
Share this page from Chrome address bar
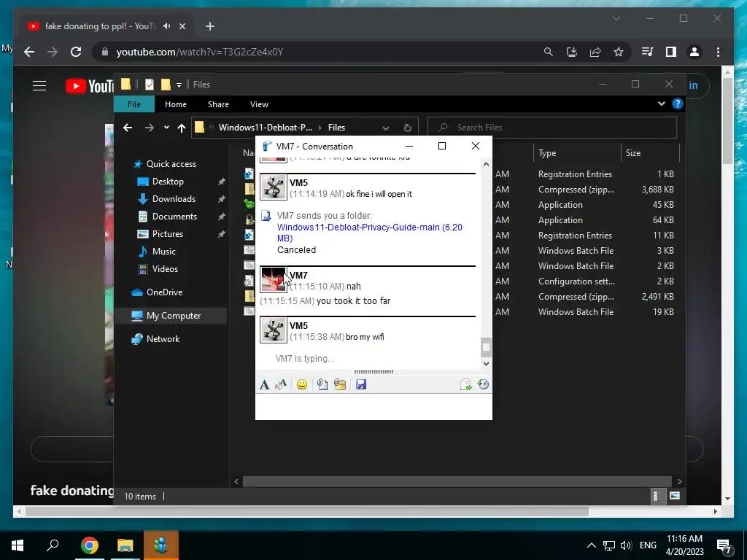click(x=595, y=52)
